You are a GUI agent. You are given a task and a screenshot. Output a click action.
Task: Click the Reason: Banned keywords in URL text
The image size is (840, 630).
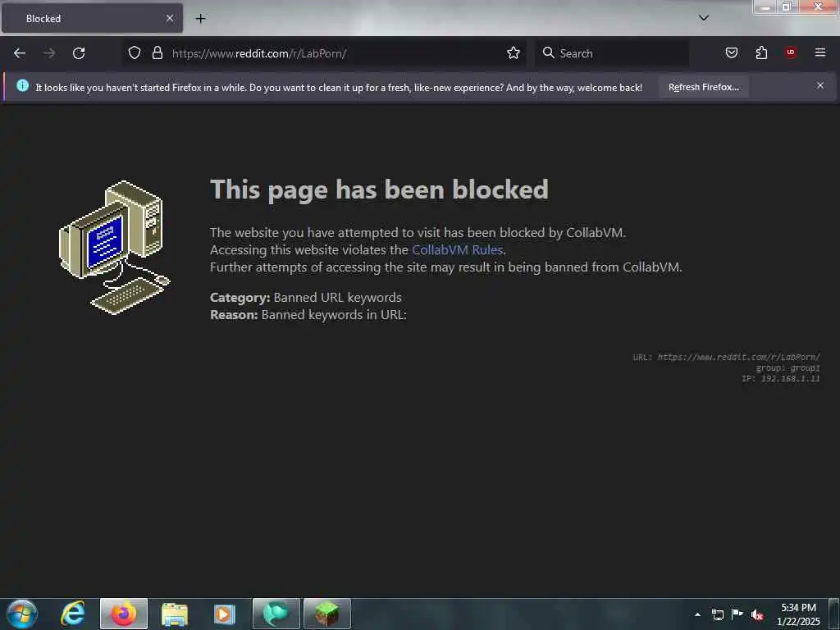click(308, 314)
